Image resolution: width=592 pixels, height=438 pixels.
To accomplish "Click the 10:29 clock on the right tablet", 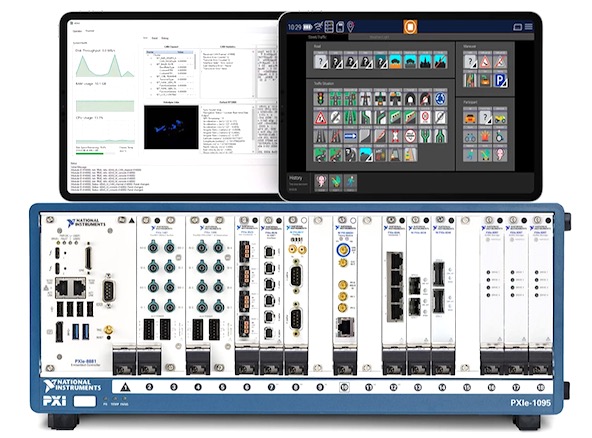I will [x=294, y=27].
